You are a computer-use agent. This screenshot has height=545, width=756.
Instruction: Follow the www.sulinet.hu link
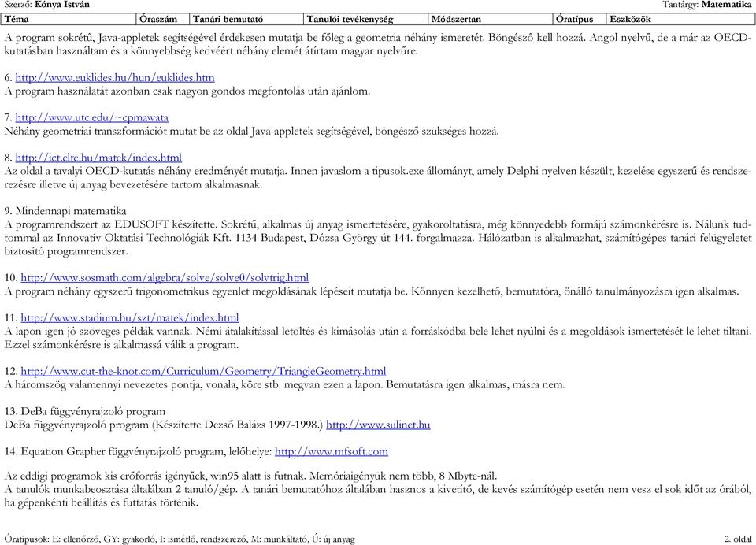[378, 425]
